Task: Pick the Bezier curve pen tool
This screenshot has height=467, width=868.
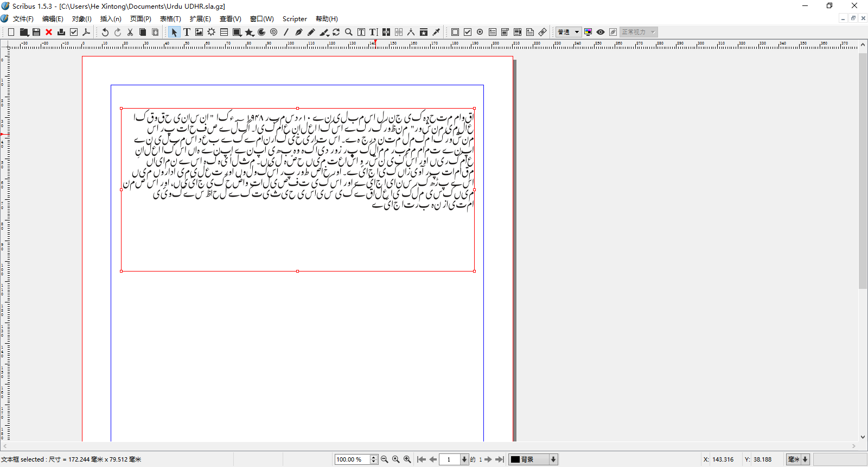Action: click(x=298, y=32)
